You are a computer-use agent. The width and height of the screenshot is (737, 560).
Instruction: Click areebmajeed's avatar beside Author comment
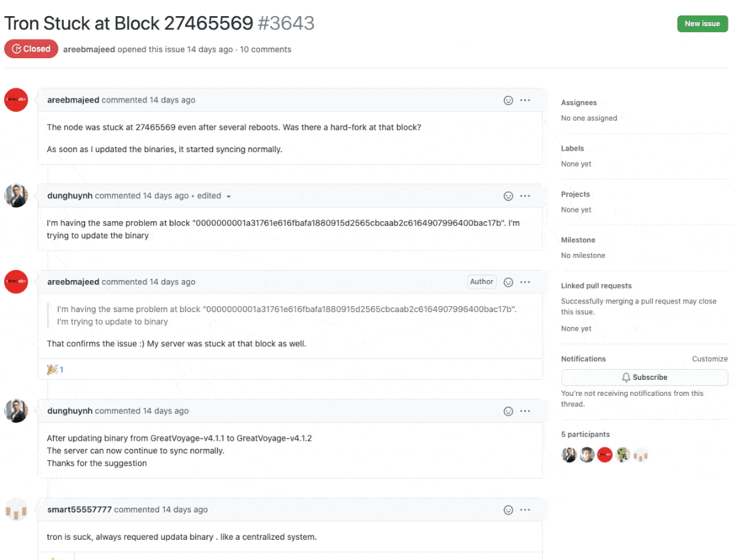[16, 281]
